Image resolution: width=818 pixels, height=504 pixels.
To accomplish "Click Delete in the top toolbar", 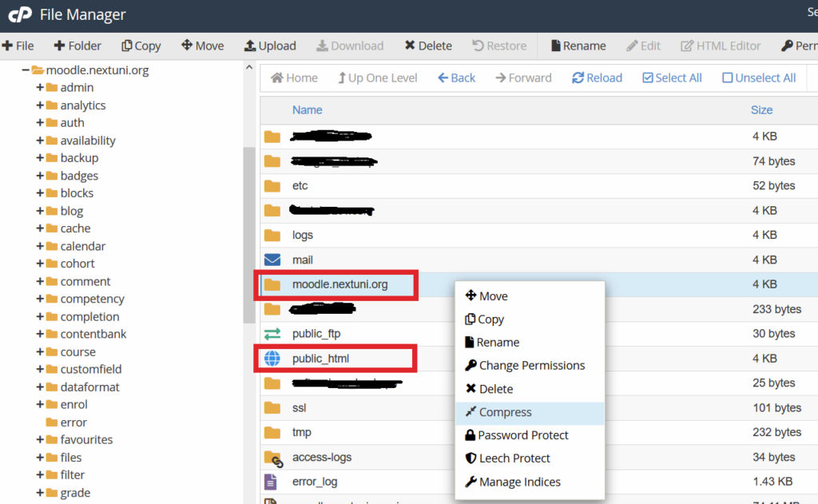I will point(428,46).
